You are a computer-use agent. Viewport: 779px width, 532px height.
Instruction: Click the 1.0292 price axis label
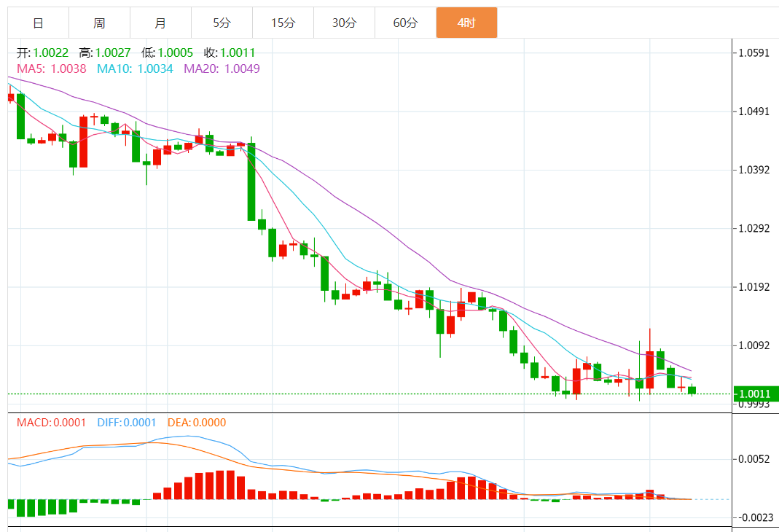coord(754,229)
